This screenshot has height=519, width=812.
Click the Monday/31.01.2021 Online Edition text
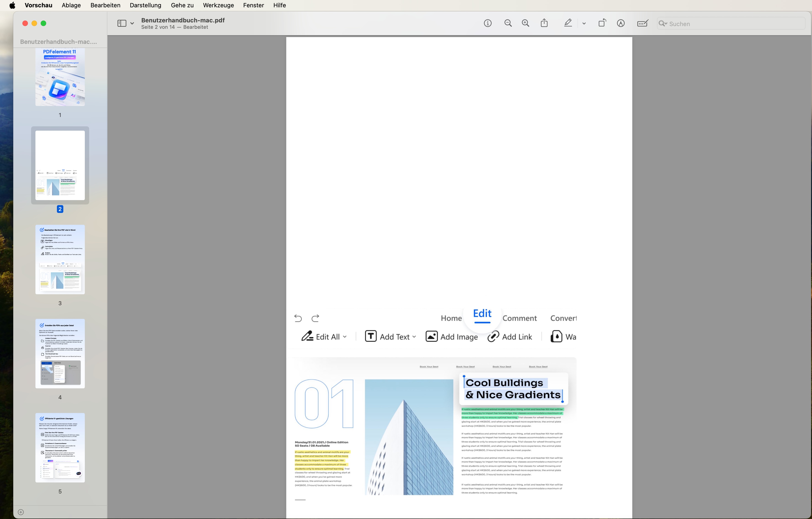321,442
